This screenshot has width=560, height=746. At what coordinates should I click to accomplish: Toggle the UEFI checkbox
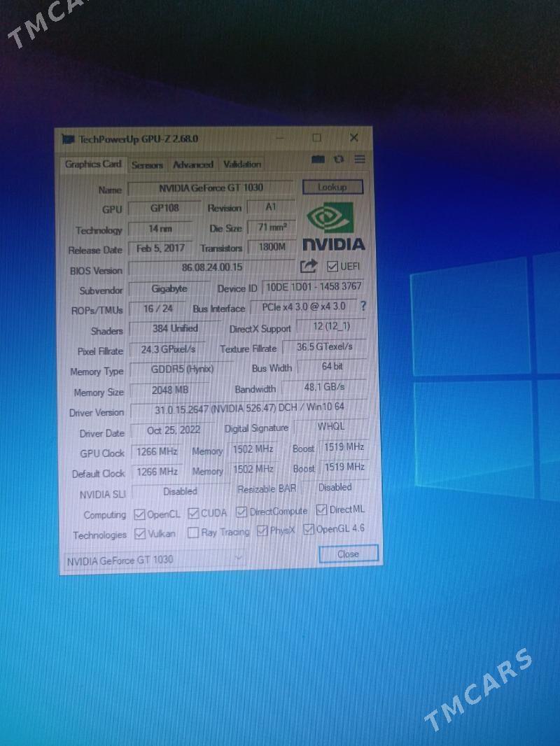click(332, 266)
